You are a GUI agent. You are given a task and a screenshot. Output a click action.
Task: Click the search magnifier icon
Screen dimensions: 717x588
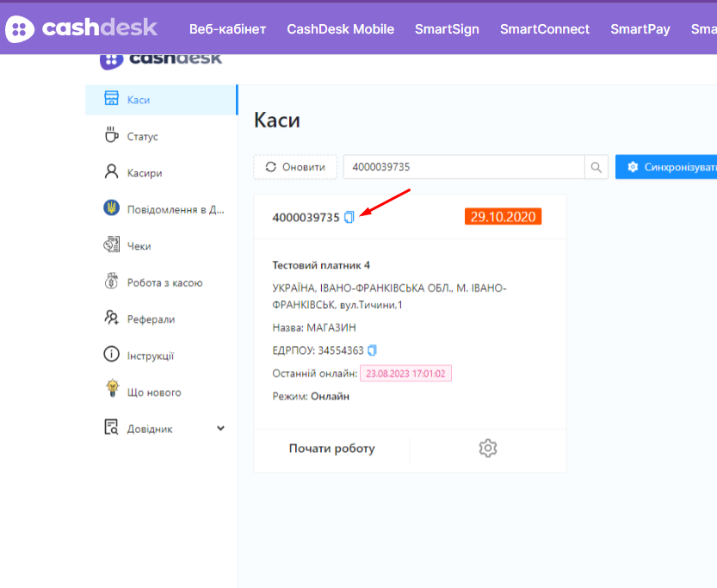pos(596,167)
